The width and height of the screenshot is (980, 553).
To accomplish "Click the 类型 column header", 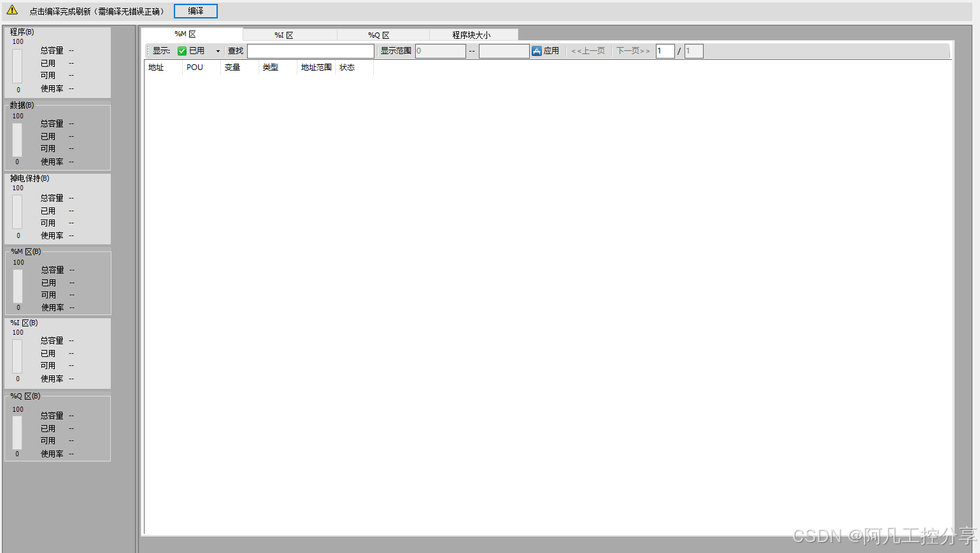I will pyautogui.click(x=278, y=67).
